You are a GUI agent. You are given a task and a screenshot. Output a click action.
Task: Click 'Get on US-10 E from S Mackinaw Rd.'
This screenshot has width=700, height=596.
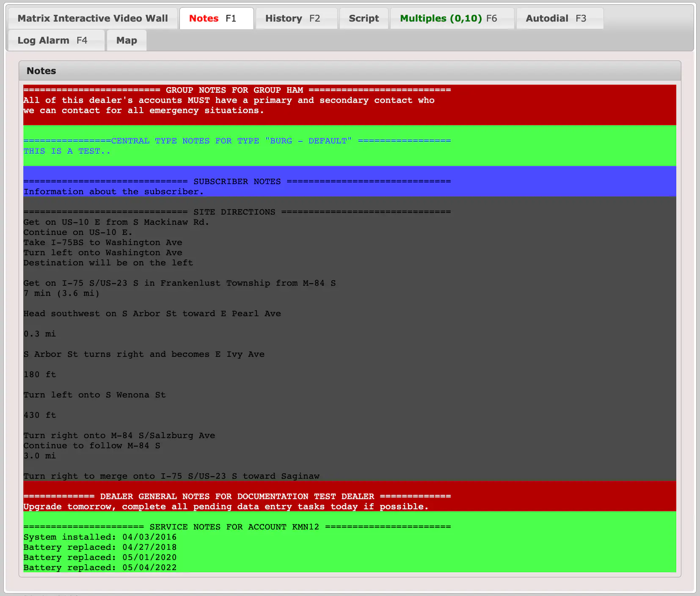point(116,222)
